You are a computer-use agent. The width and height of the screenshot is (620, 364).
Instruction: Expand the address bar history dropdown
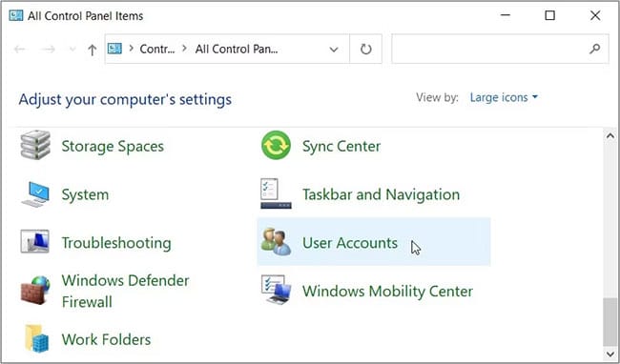tap(334, 50)
